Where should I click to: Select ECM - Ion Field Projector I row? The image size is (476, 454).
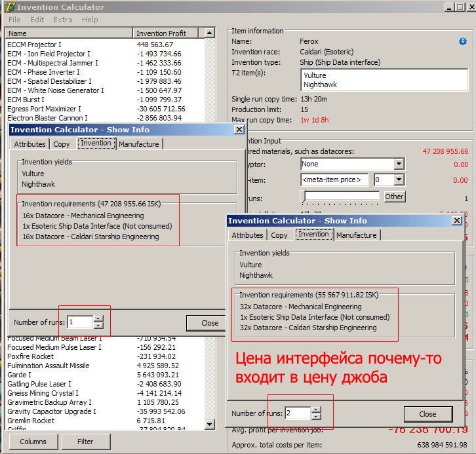coord(105,54)
